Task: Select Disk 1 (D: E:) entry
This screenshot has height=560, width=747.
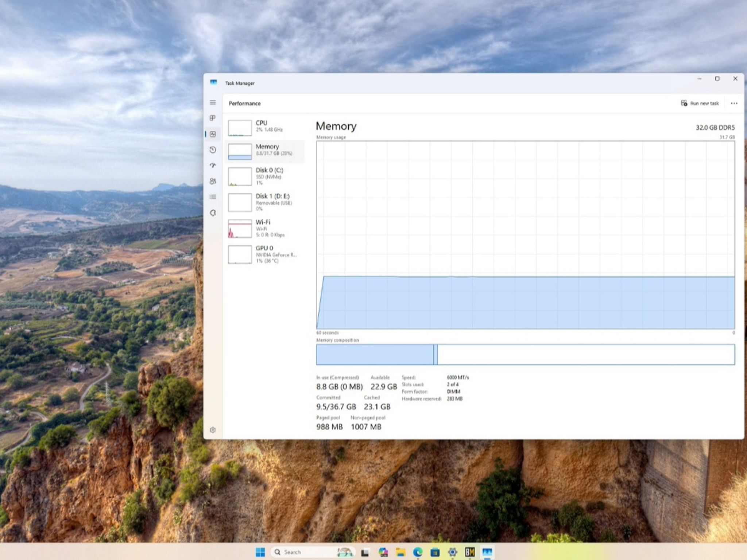Action: pyautogui.click(x=265, y=202)
